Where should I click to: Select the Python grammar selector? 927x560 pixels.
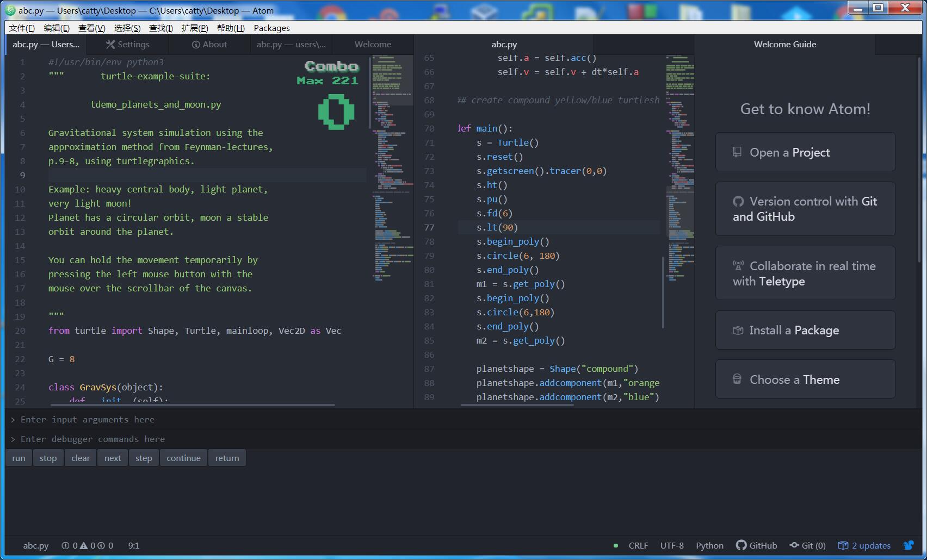pyautogui.click(x=709, y=545)
